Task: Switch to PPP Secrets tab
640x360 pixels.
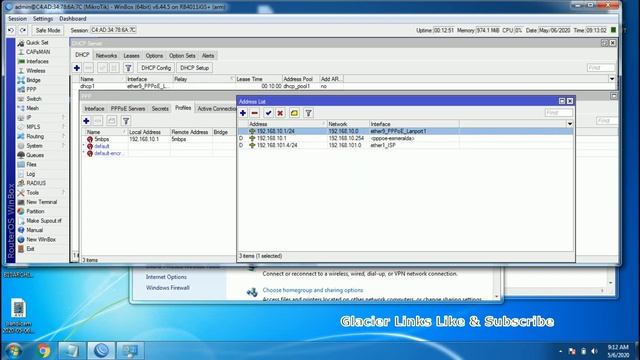Action: coord(160,109)
